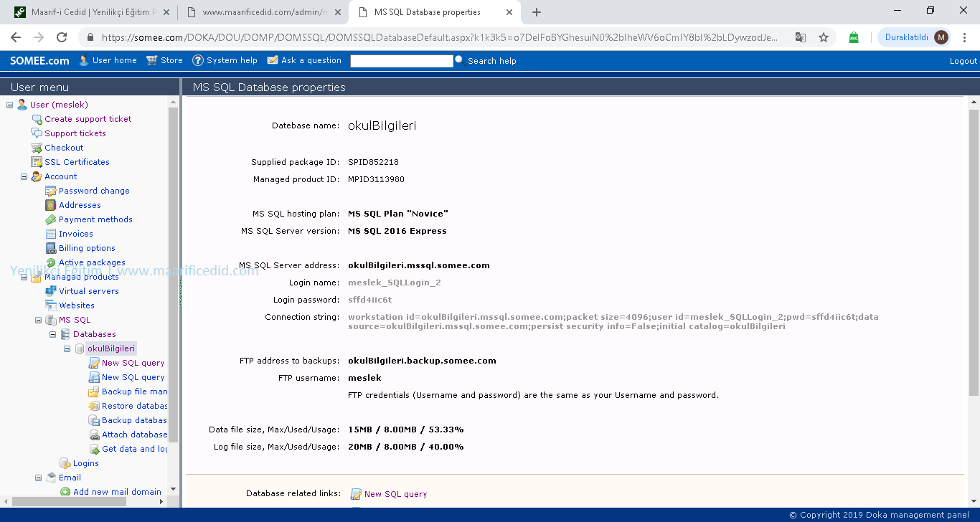This screenshot has height=522, width=980.
Task: Click the Checkout cart icon in tree
Action: 37,148
